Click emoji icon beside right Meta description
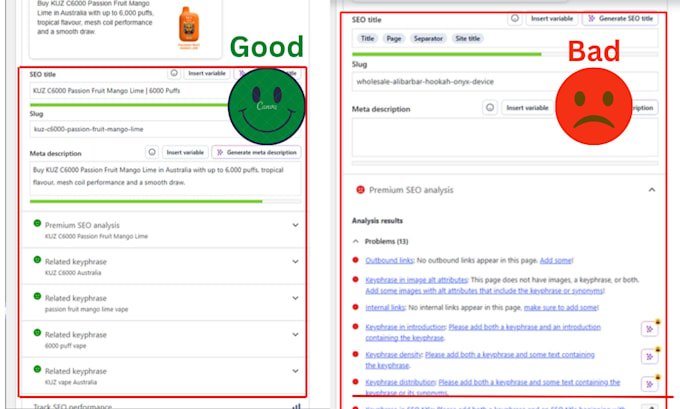 [490, 108]
